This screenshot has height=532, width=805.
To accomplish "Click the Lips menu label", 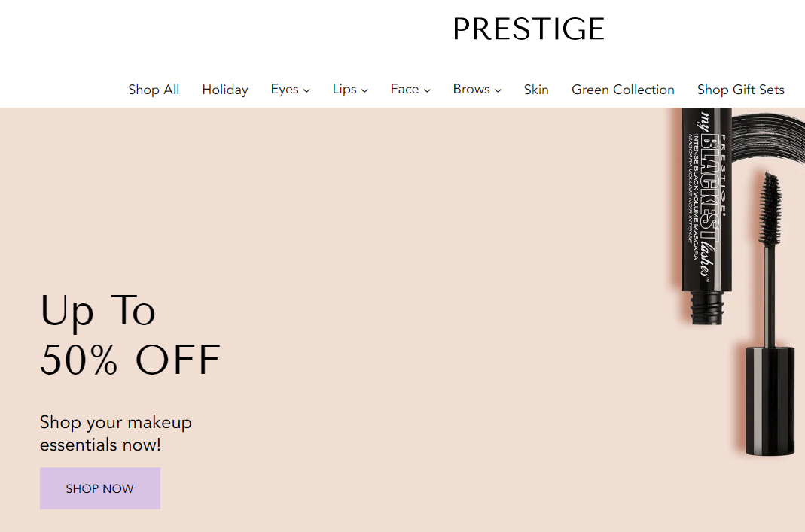I will point(344,90).
